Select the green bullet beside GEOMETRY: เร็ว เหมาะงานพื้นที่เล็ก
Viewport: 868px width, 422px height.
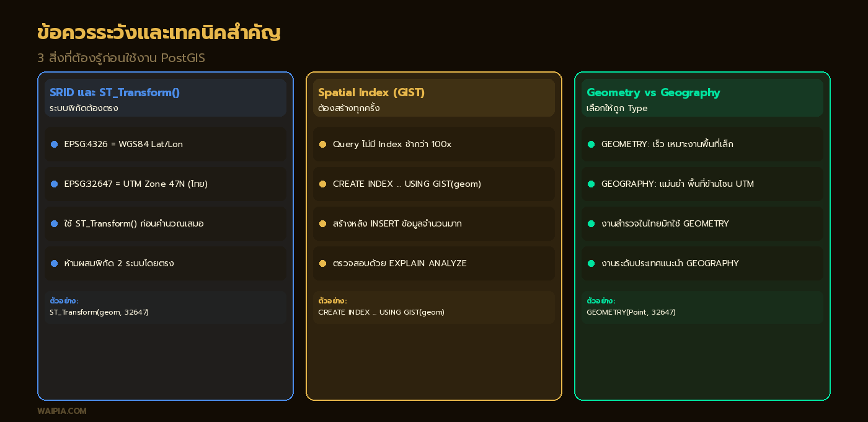pos(591,144)
